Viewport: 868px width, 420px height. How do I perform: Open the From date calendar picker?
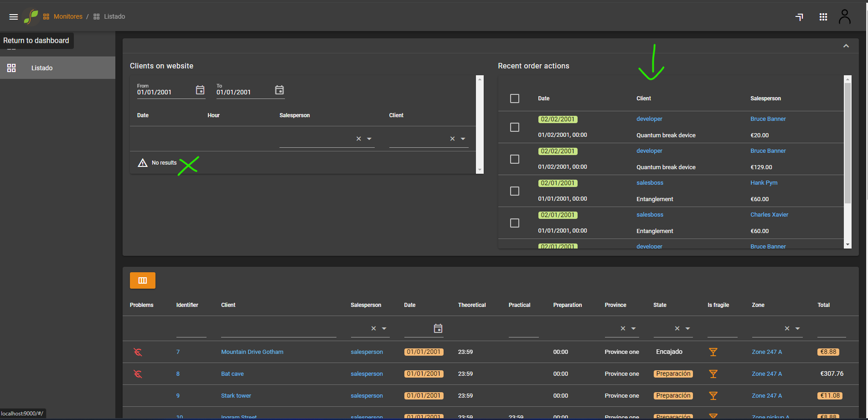(200, 90)
